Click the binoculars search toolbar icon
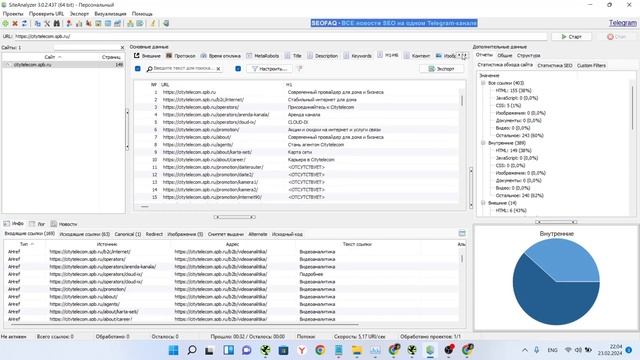The image size is (640, 360). point(56,24)
